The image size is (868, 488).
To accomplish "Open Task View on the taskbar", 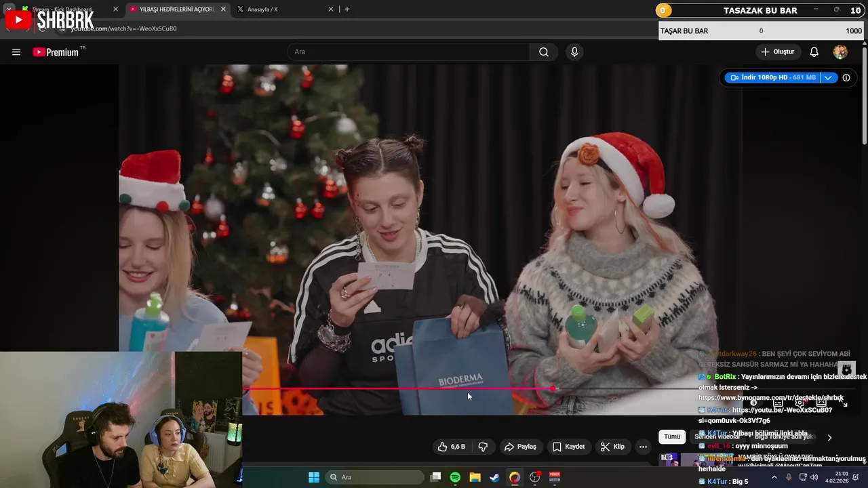I will click(436, 477).
